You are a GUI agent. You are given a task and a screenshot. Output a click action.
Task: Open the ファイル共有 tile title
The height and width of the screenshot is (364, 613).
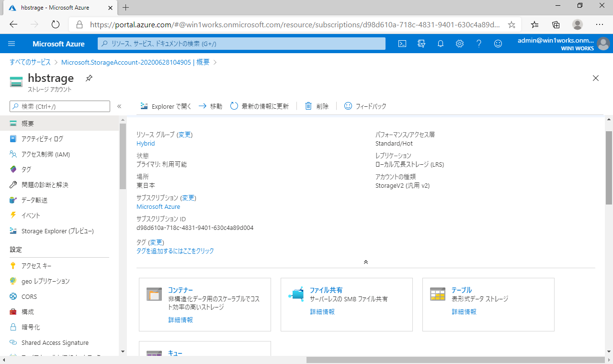(326, 290)
